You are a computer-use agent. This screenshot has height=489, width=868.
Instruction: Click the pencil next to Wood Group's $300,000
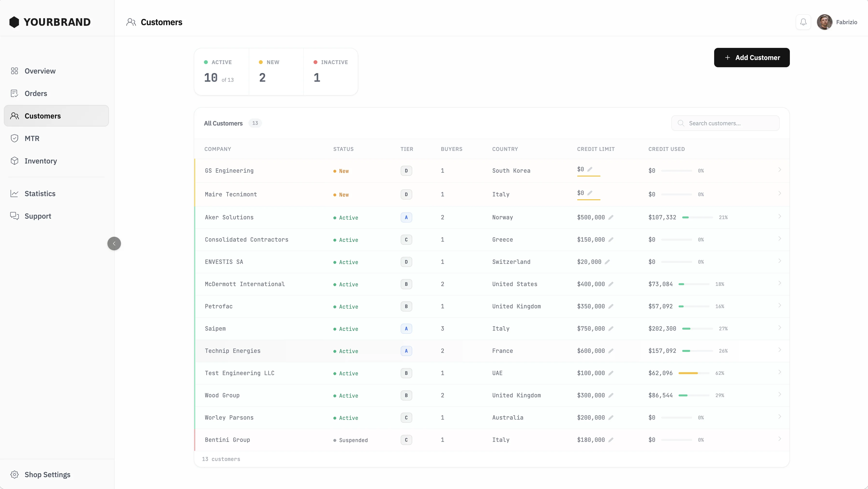(611, 395)
